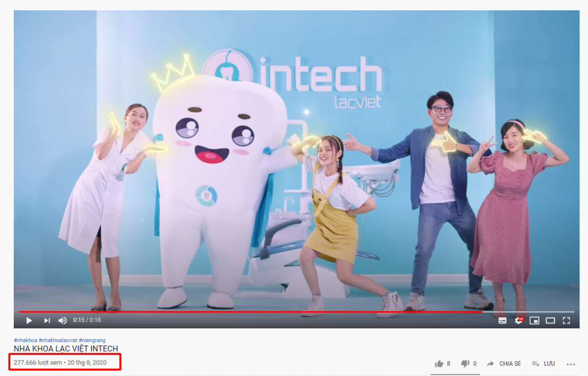Save video using the LƯU button
The width and height of the screenshot is (588, 376).
pos(543,363)
